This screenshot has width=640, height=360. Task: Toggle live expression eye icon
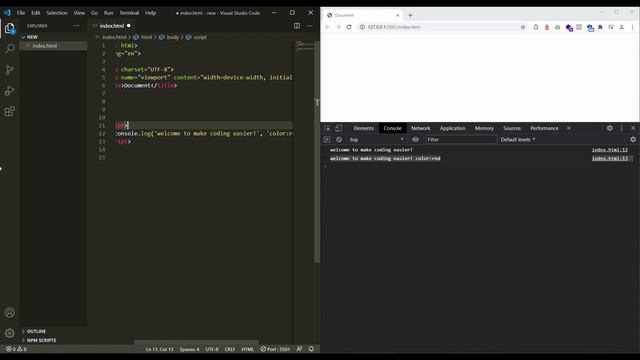coord(415,140)
